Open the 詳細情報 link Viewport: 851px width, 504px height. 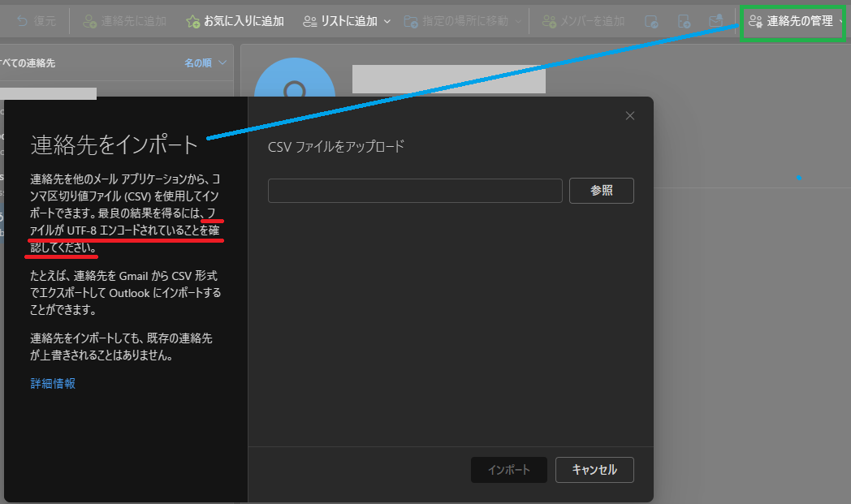pos(53,384)
